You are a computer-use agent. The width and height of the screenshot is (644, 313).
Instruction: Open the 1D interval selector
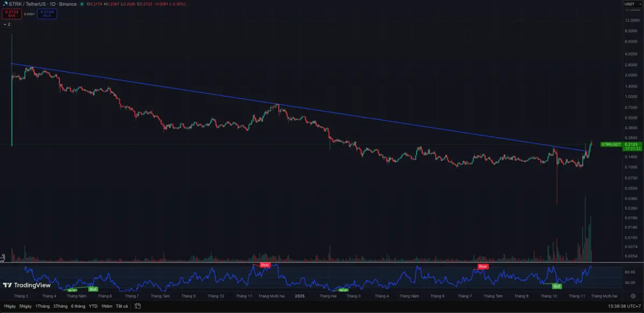(52, 4)
